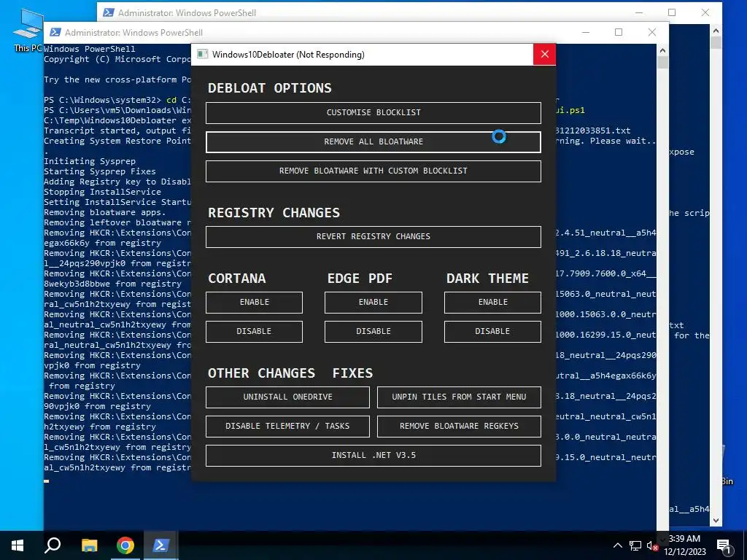Click Install .NET V3.5
The width and height of the screenshot is (747, 560).
[x=373, y=455]
